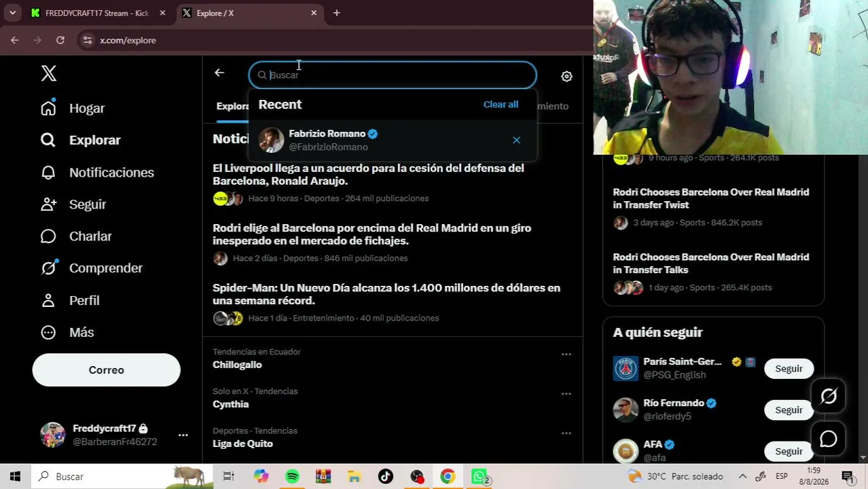The width and height of the screenshot is (868, 489).
Task: Clear all recent searches
Action: [501, 105]
